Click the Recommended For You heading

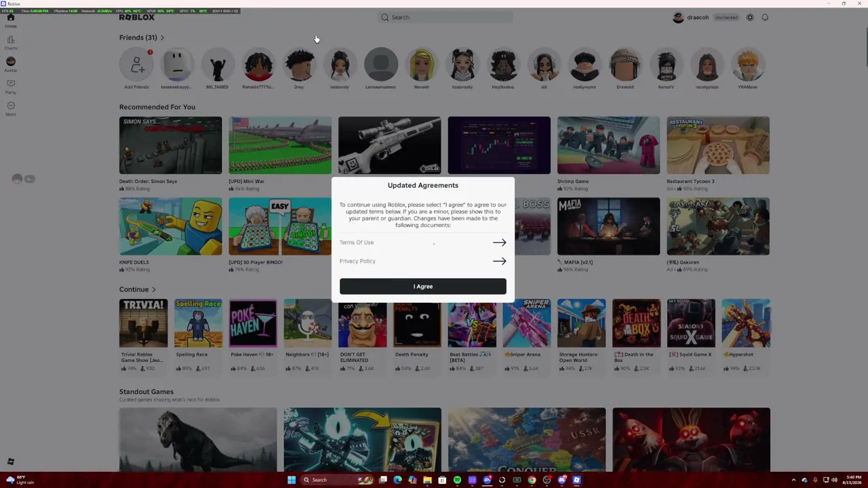pos(157,107)
